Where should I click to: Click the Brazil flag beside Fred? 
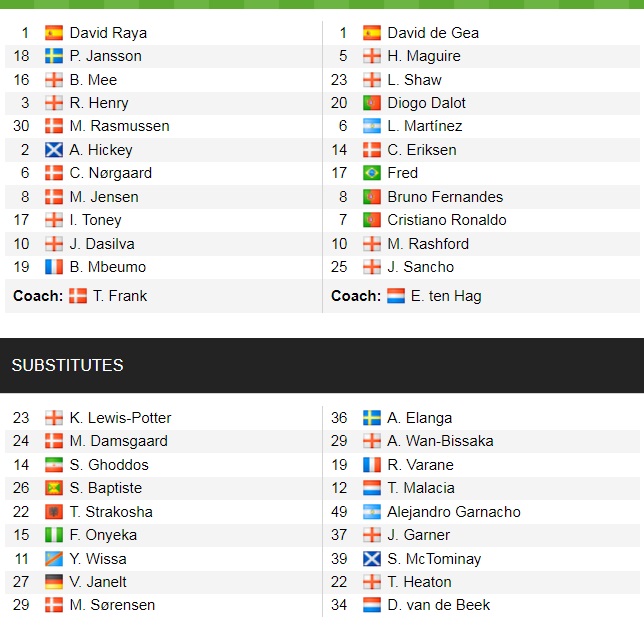(x=372, y=173)
